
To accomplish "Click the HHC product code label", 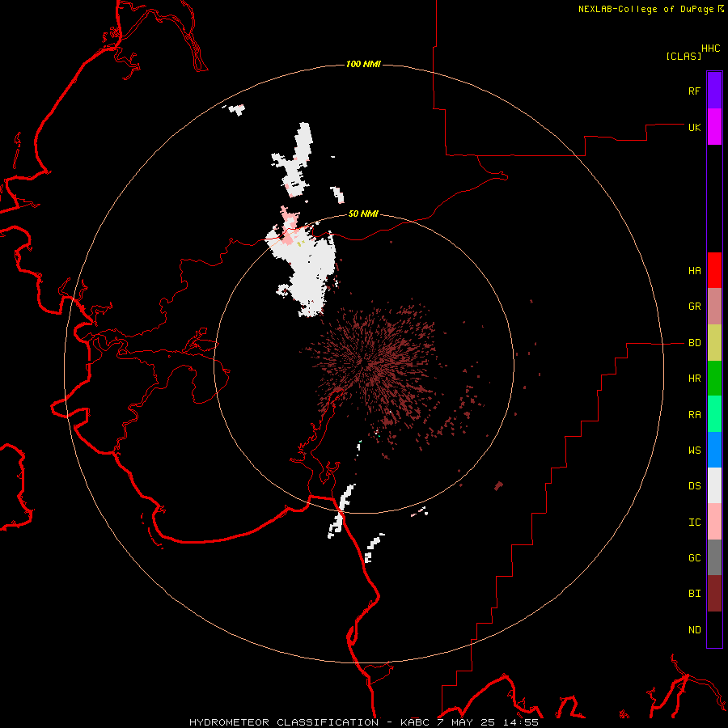I will 711,49.
